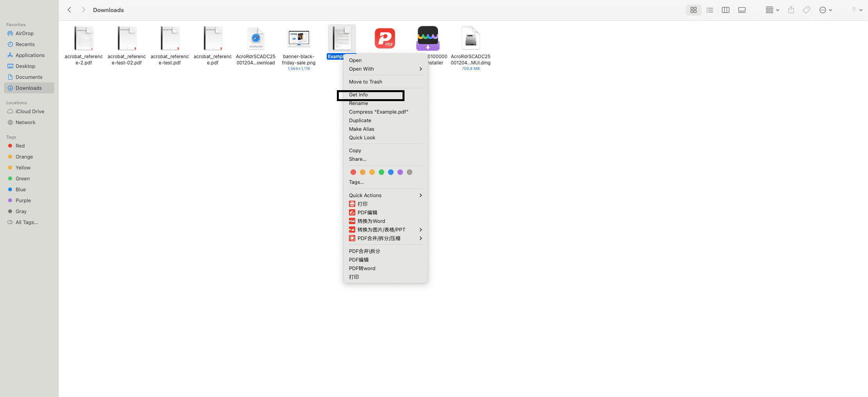Apply red tag color dot
Screen dimensions: 868x397
(353, 172)
